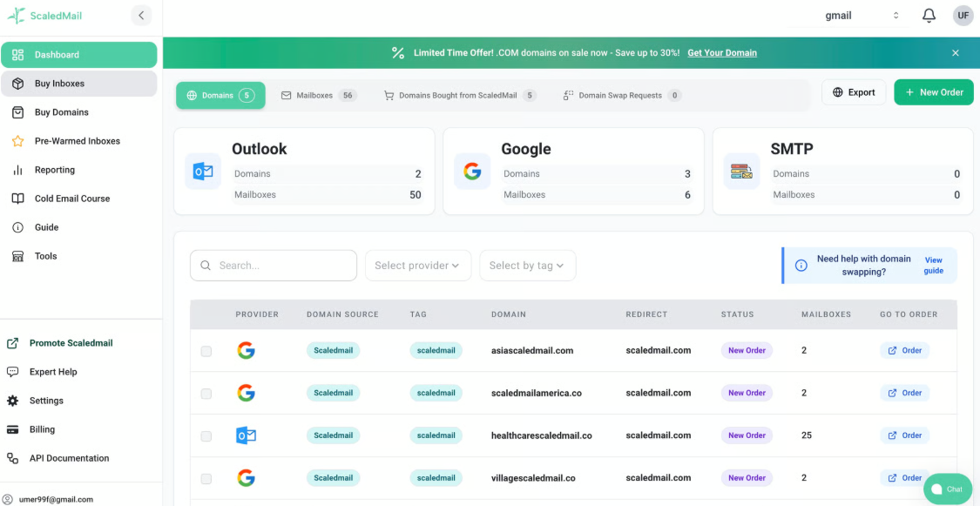Select checkbox for scaledmailamerica.co row
This screenshot has width=980, height=506.
[x=206, y=394]
